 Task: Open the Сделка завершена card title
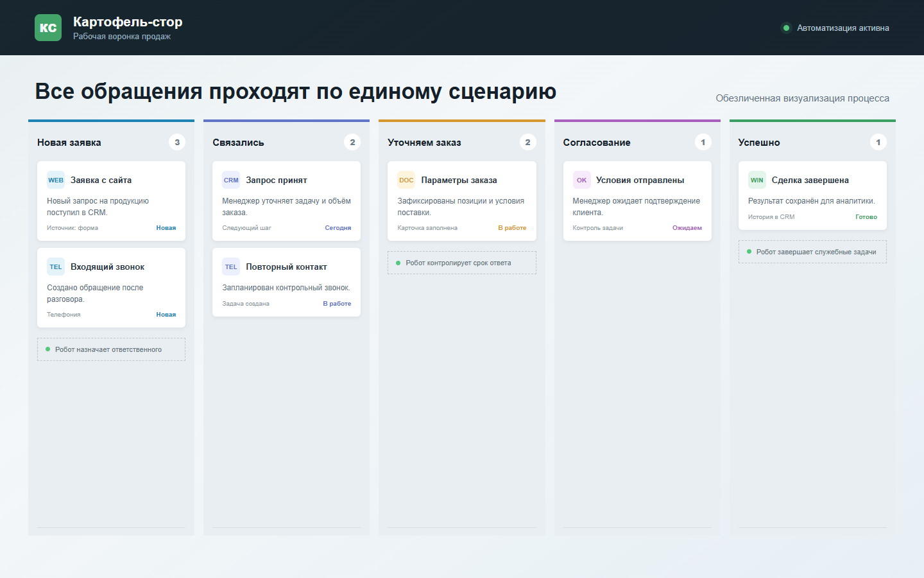[x=810, y=180]
